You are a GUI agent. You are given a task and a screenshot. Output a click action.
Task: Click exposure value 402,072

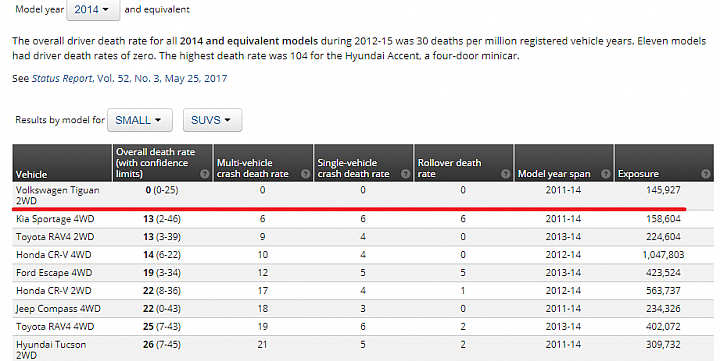663,327
